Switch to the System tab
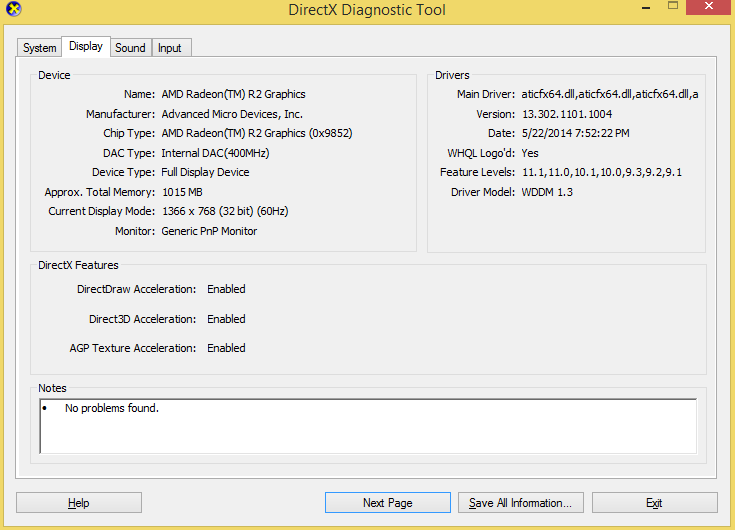Viewport: 735px width, 530px height. pyautogui.click(x=39, y=48)
